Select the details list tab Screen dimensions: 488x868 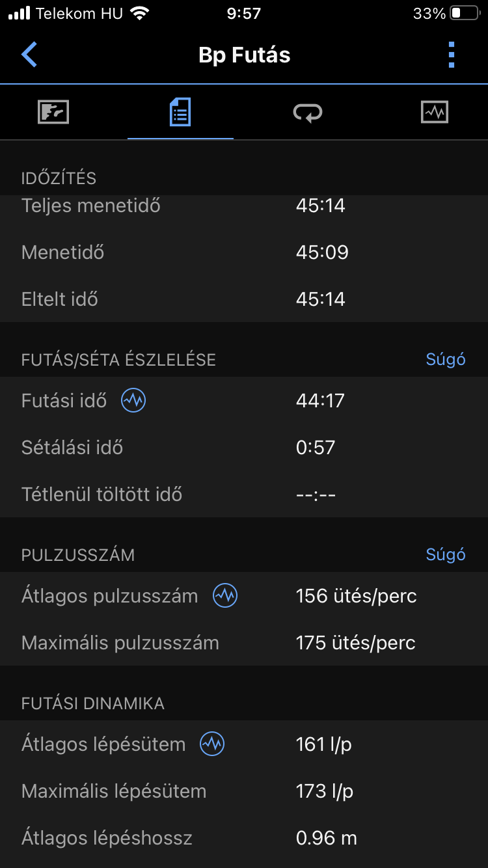click(x=180, y=113)
